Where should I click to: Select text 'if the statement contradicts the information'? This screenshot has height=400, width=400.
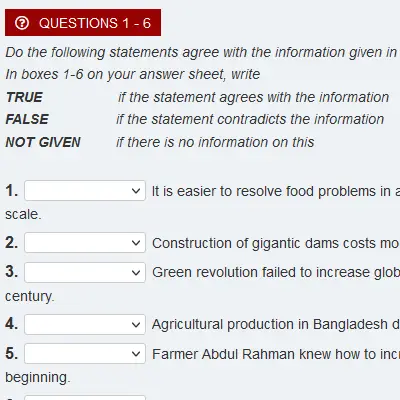click(250, 119)
